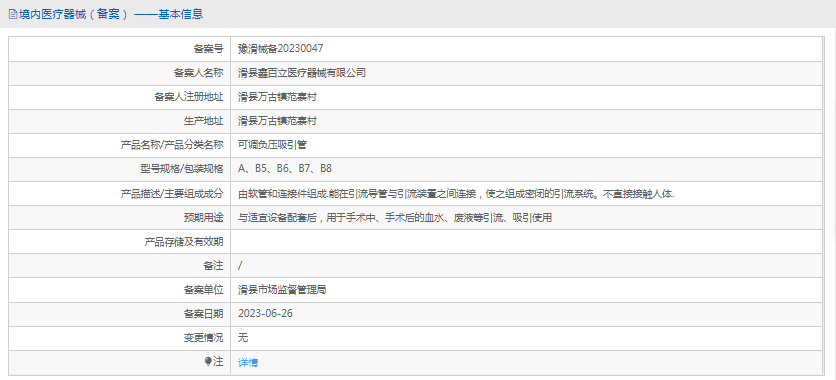Click the 产品描述/主要组成成分 label
Screen dimensions: 836x380
click(x=172, y=193)
